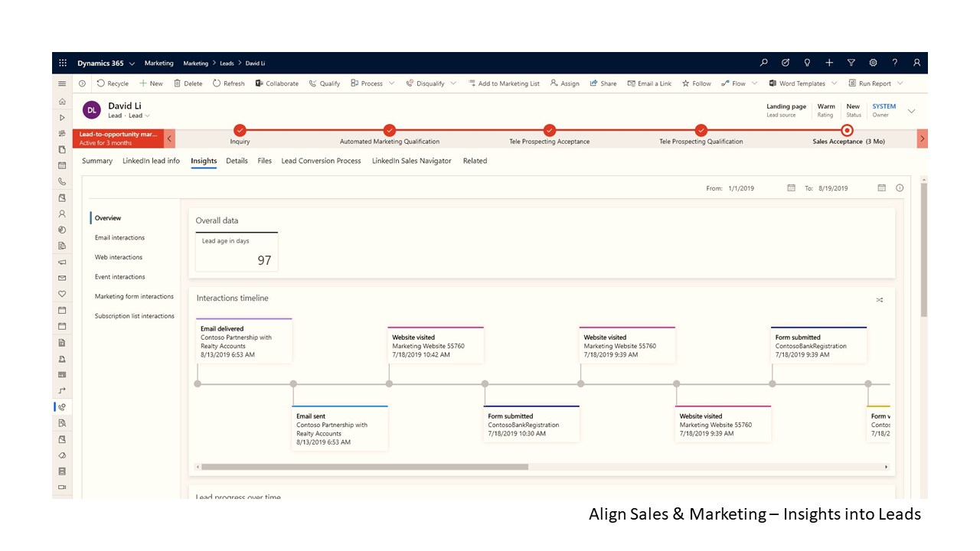The width and height of the screenshot is (980, 551).
Task: Click the help question mark icon
Action: [x=894, y=63]
